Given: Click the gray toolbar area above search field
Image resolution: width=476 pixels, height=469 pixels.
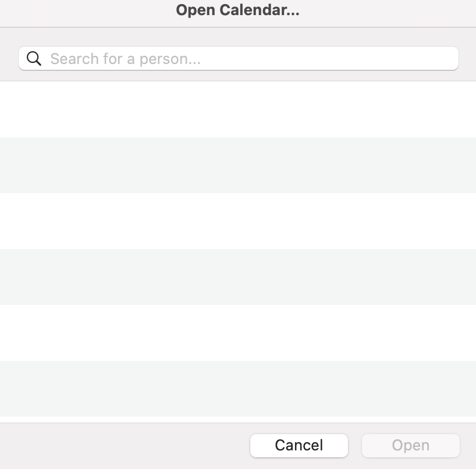Looking at the screenshot, I should pyautogui.click(x=238, y=36).
